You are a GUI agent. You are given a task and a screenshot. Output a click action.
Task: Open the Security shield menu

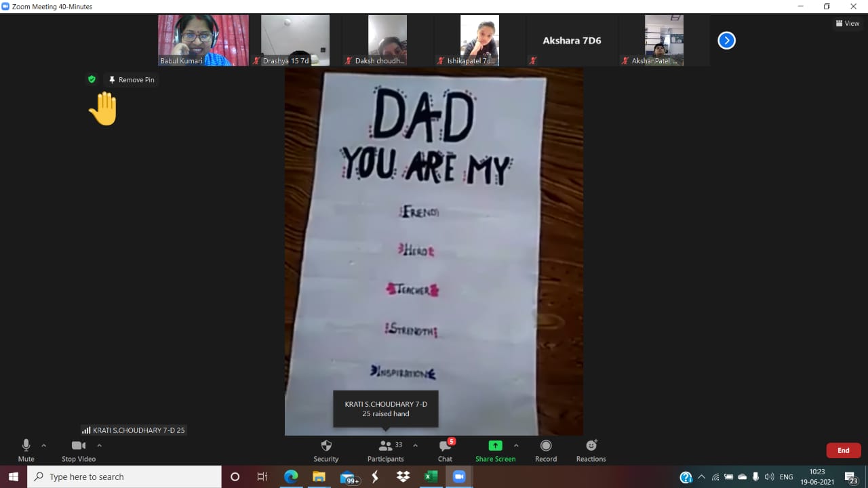click(326, 450)
